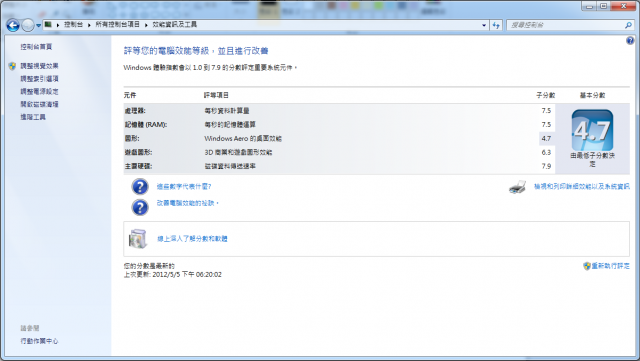This screenshot has height=361, width=640.
Task: Open 行動作業中心 link at sidebar bottom
Action: tap(40, 341)
